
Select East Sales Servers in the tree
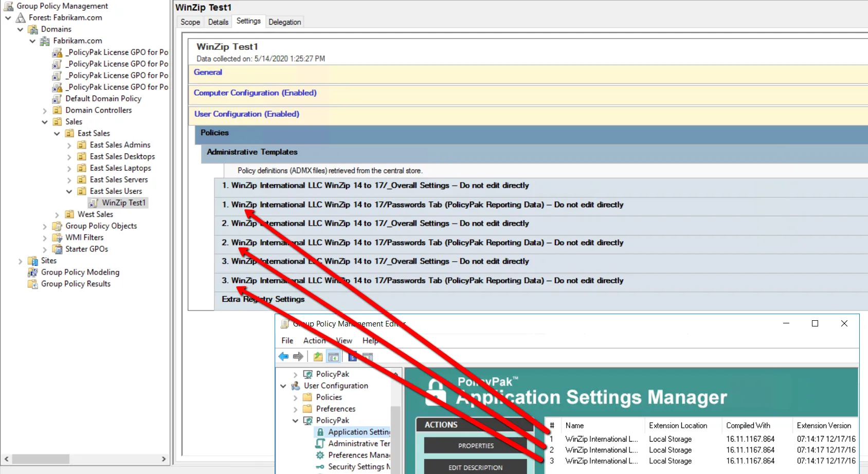click(119, 179)
